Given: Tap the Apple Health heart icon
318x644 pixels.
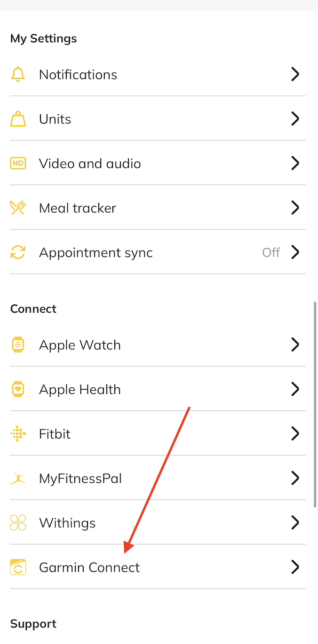Looking at the screenshot, I should [18, 389].
